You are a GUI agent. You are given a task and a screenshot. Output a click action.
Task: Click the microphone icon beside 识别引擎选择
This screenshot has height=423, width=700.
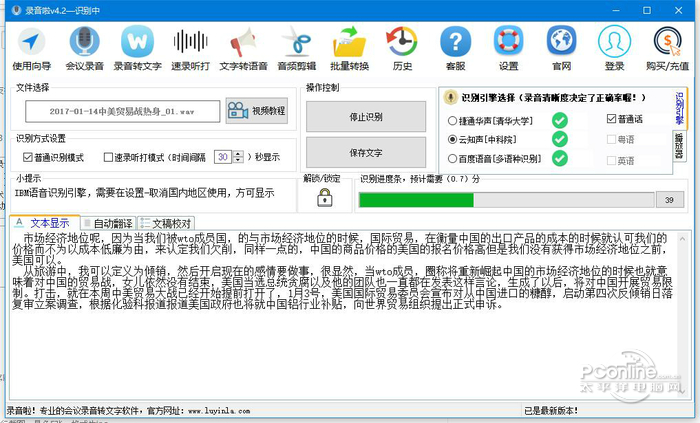click(x=450, y=97)
